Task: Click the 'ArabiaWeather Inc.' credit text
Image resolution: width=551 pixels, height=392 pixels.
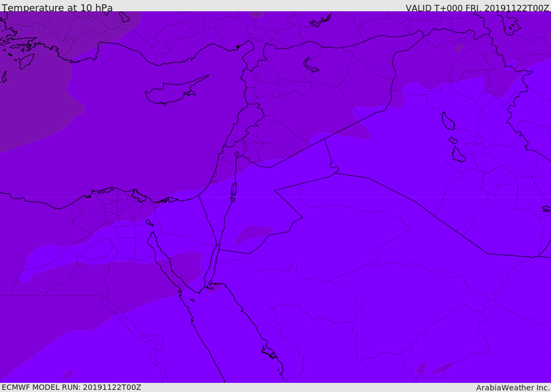Action: coord(513,388)
